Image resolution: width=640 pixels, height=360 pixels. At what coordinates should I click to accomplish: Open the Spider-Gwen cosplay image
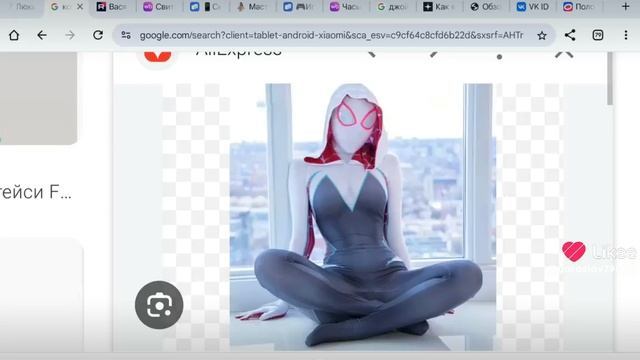pyautogui.click(x=362, y=217)
